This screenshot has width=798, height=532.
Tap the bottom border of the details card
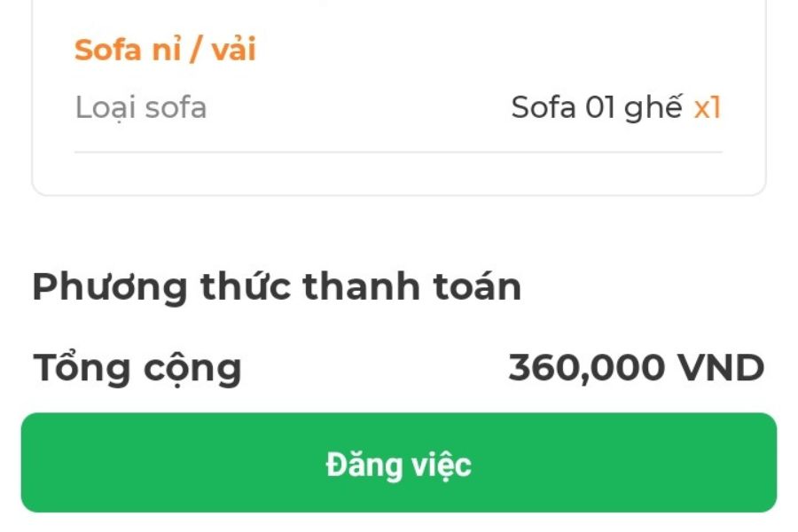coord(399,194)
